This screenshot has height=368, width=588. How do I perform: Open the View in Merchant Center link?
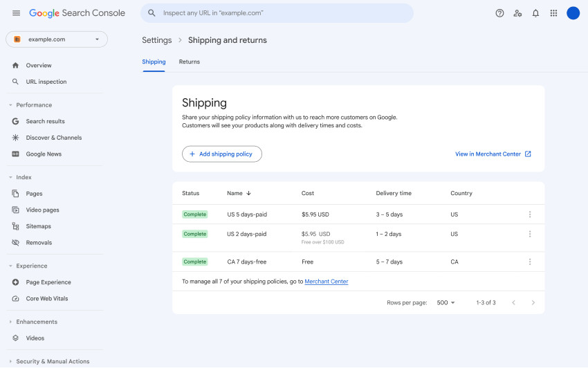tap(493, 154)
